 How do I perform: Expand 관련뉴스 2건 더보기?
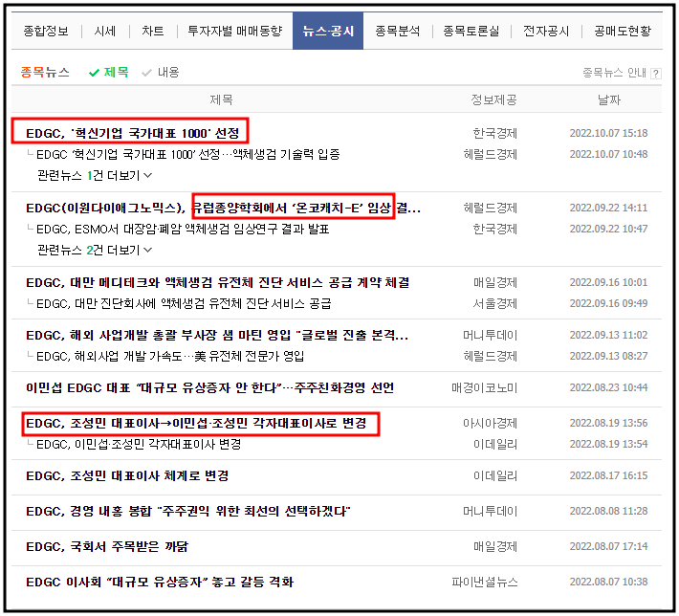(95, 250)
